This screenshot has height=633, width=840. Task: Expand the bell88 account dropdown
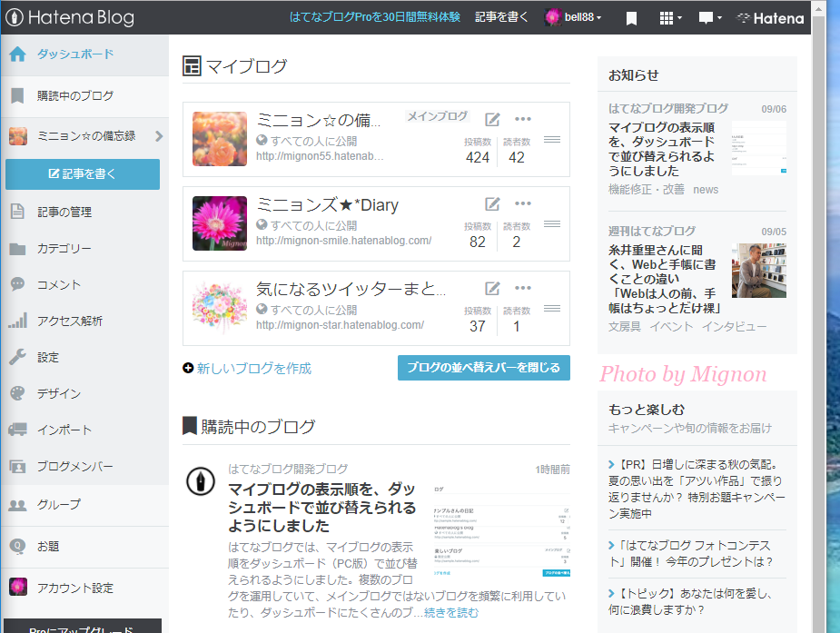pyautogui.click(x=573, y=17)
